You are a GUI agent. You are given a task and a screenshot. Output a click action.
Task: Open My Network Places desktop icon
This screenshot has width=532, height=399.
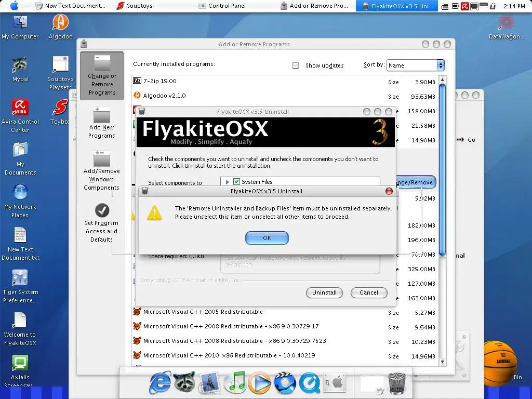coord(20,201)
